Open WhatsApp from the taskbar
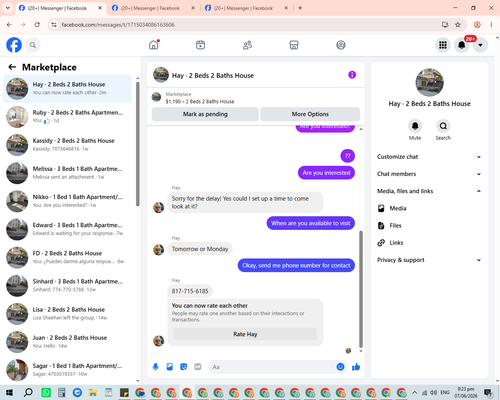The width and height of the screenshot is (500, 400). 46,392
